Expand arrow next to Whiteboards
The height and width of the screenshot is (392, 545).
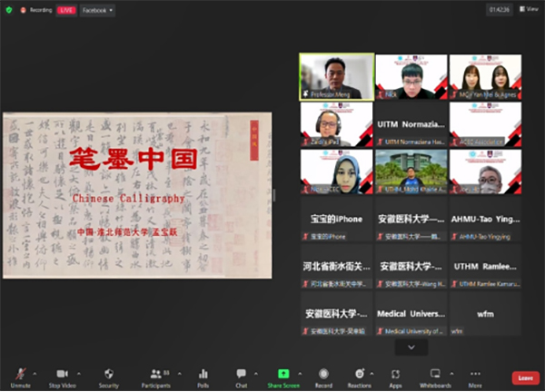[451, 374]
